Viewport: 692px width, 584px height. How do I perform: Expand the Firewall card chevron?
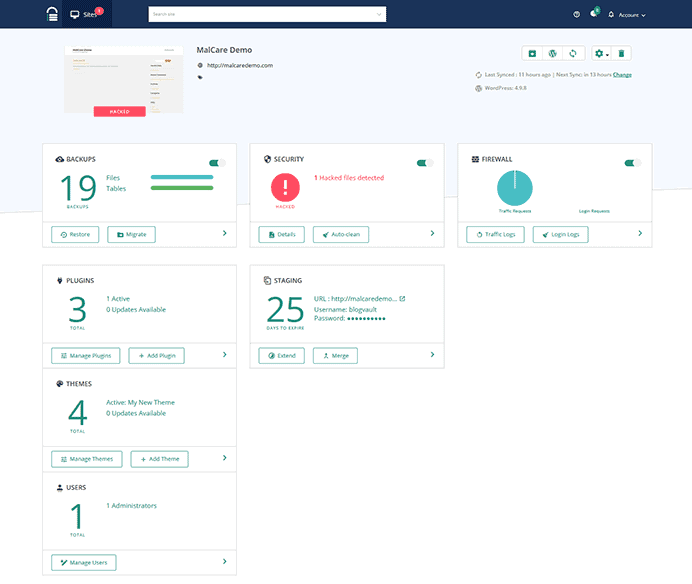[640, 233]
